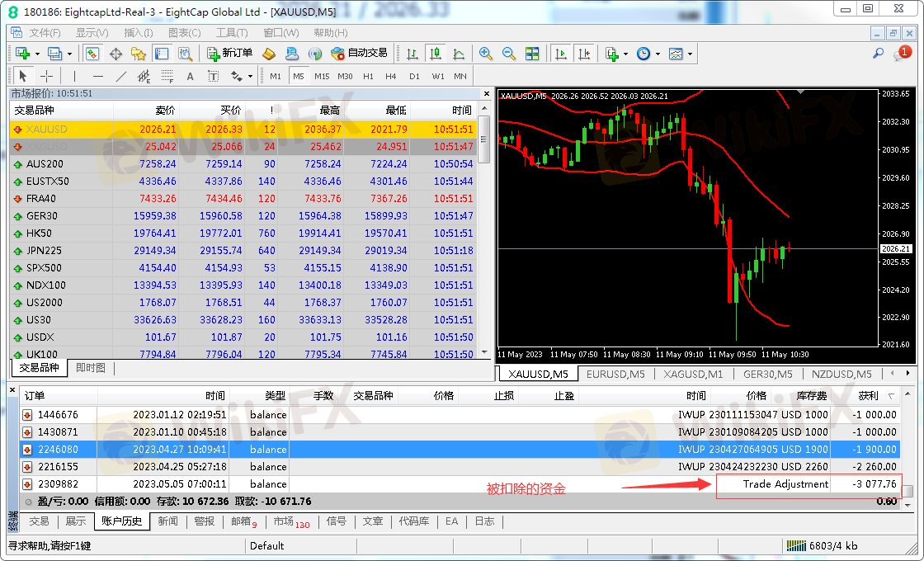Select the HK50 row in Market Watch
Viewport: 924px width, 561px height.
(x=243, y=233)
